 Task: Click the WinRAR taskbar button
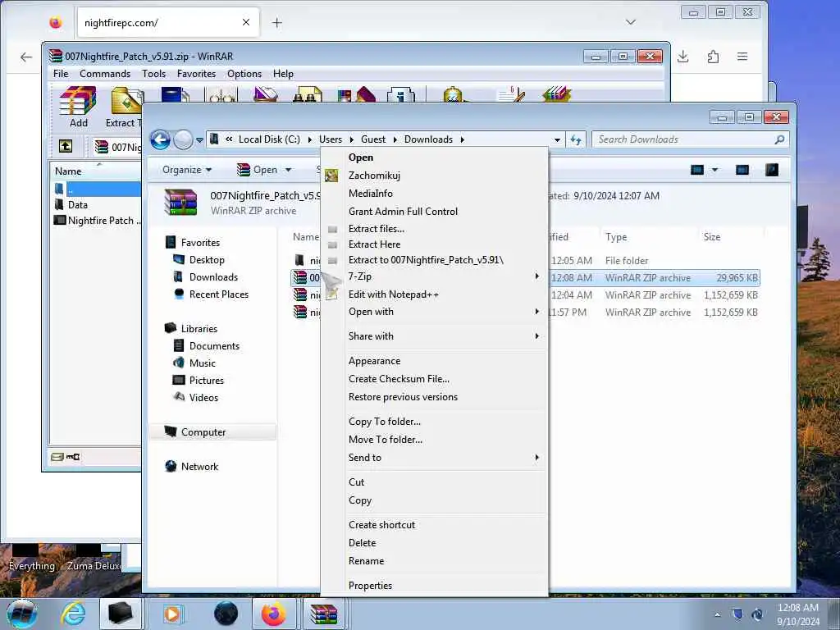[323, 614]
